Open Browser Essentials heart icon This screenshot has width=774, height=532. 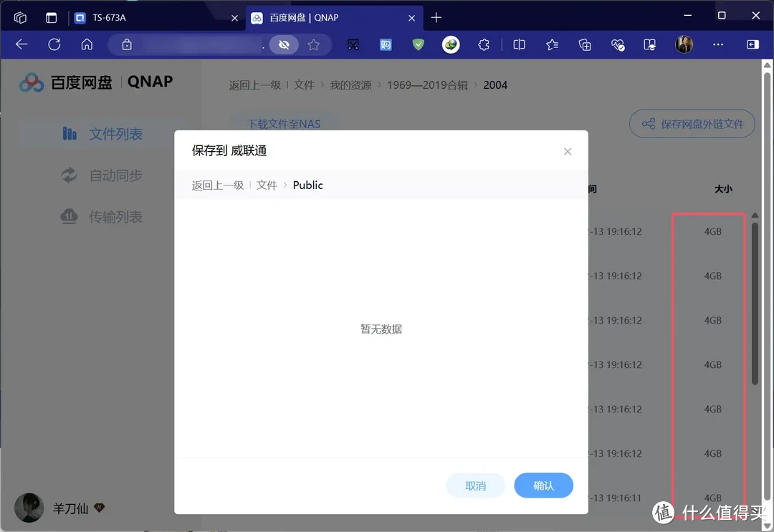pyautogui.click(x=618, y=44)
